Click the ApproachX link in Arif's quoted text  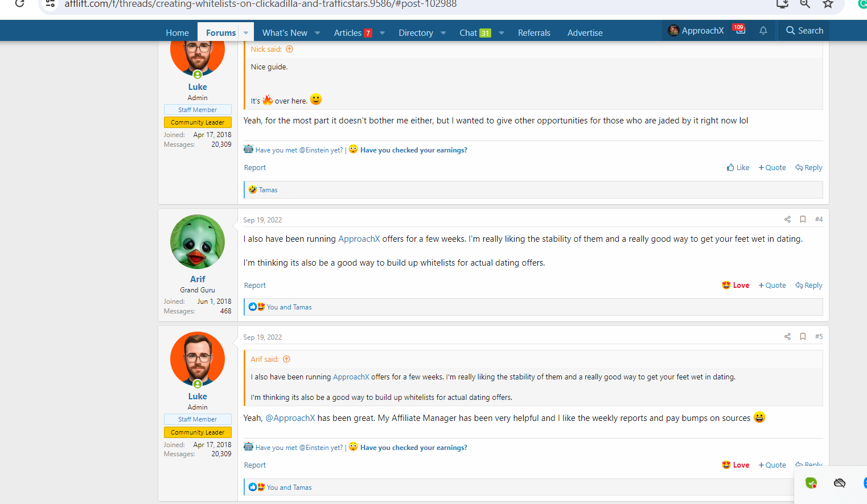[x=351, y=377]
